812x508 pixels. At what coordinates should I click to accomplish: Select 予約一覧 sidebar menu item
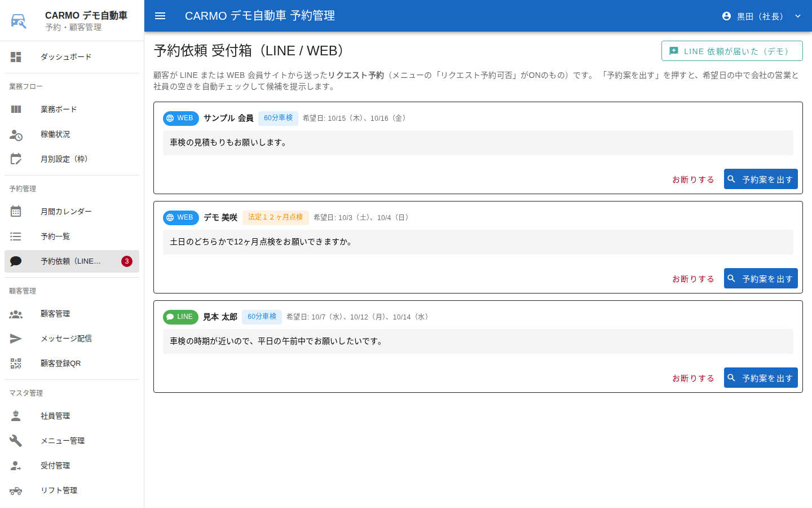pyautogui.click(x=72, y=237)
